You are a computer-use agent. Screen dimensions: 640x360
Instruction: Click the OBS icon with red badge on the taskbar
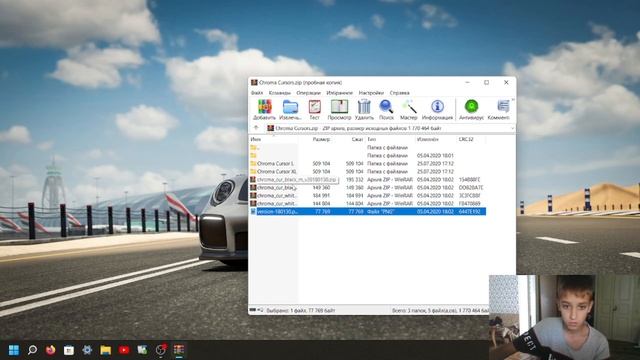point(161,350)
